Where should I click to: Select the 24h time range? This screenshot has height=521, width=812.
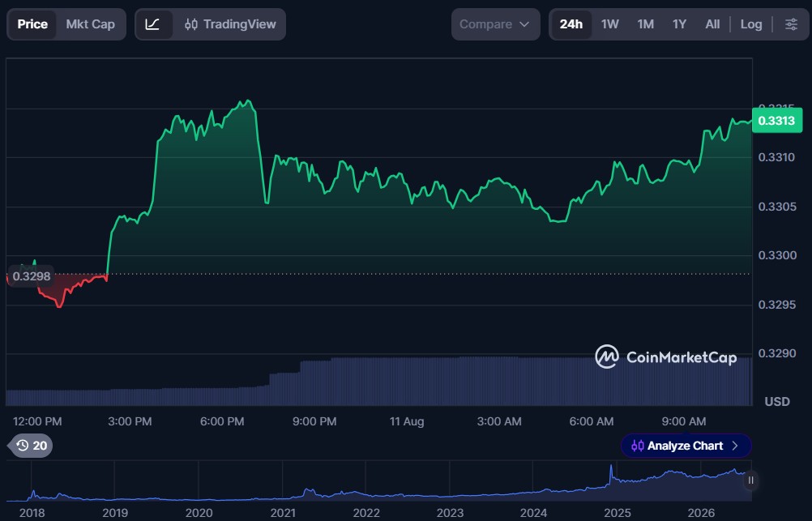571,24
